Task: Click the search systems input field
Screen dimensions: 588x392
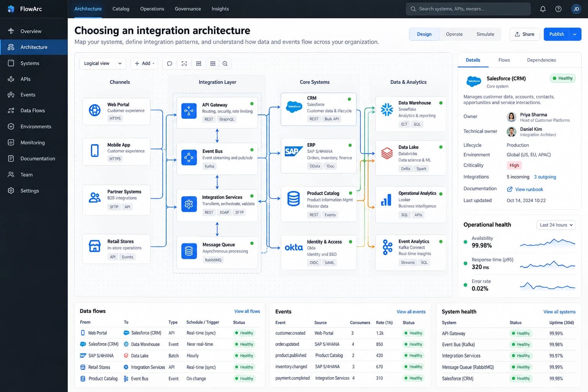Action: click(x=468, y=9)
